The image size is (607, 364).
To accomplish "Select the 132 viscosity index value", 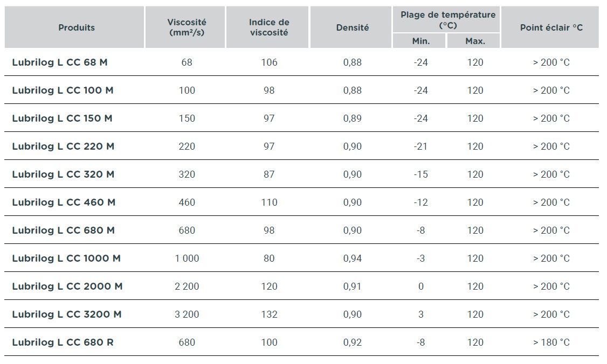I will [x=269, y=314].
